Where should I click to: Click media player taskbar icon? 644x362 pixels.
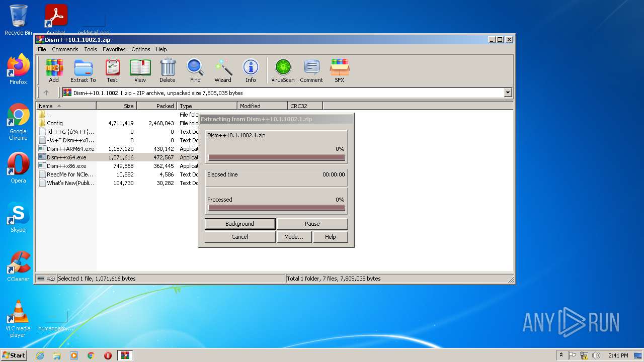pos(74,355)
